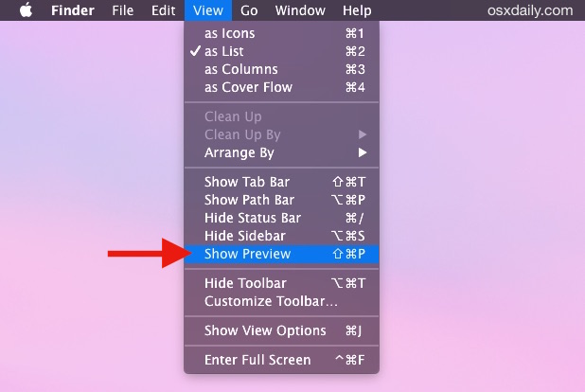This screenshot has width=585, height=392.
Task: Open the Help menu
Action: (357, 10)
